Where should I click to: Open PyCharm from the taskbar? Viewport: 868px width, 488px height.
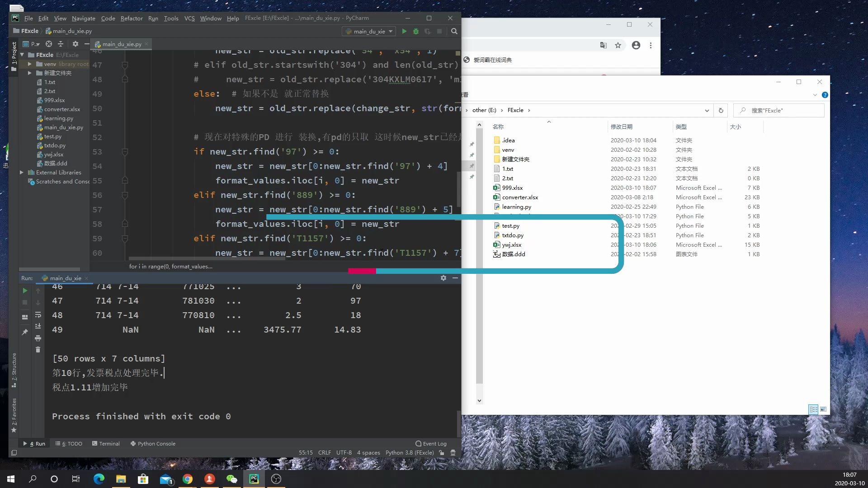[254, 479]
